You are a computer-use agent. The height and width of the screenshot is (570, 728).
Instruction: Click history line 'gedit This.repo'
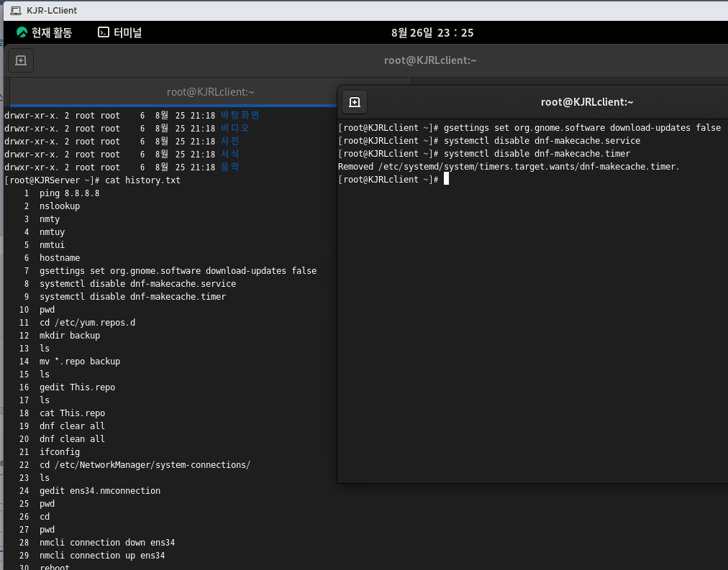(77, 387)
